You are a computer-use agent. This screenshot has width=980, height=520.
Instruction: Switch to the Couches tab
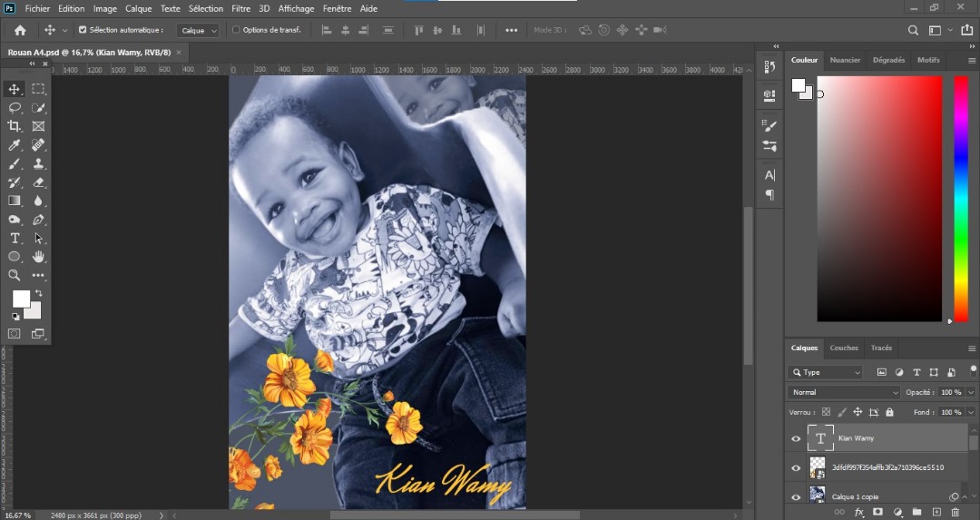tap(844, 348)
